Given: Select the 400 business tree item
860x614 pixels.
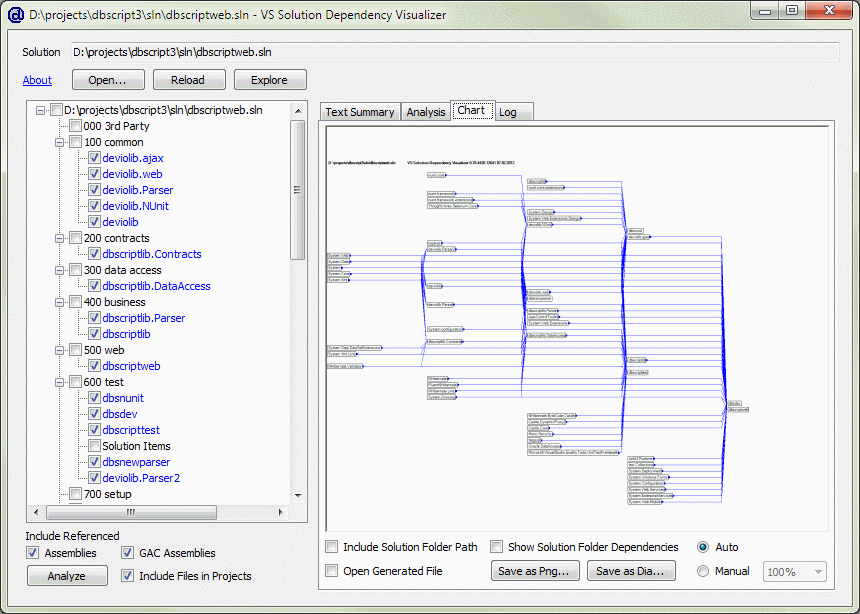Looking at the screenshot, I should point(115,302).
